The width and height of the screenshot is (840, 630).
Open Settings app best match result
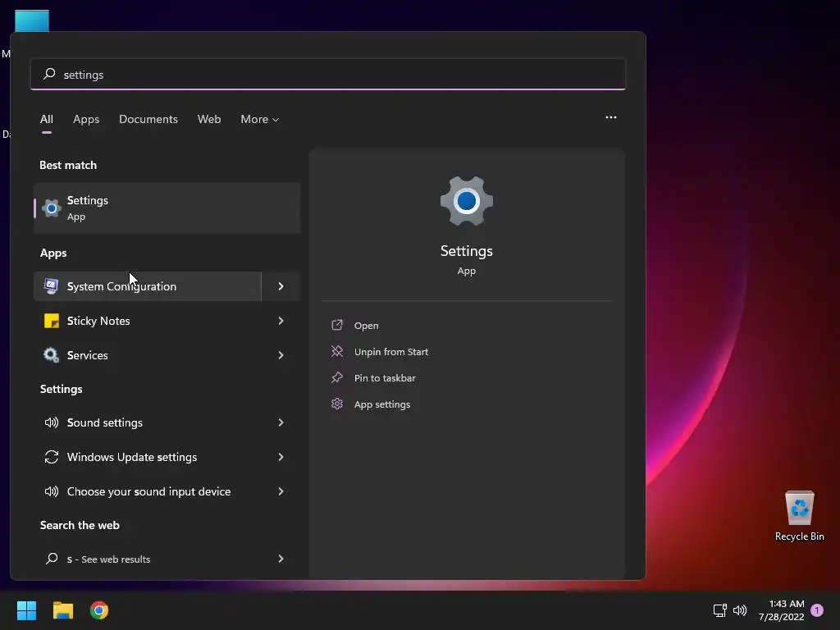[x=167, y=208]
